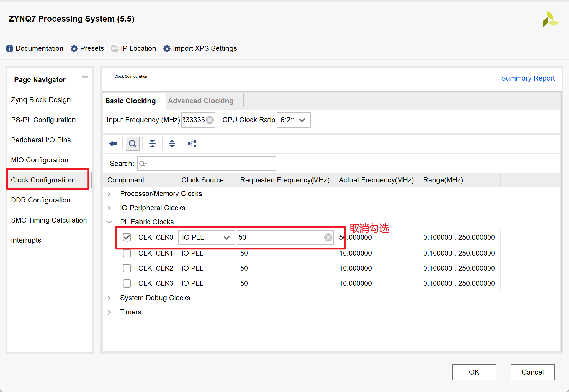Open the Presets menu

92,48
